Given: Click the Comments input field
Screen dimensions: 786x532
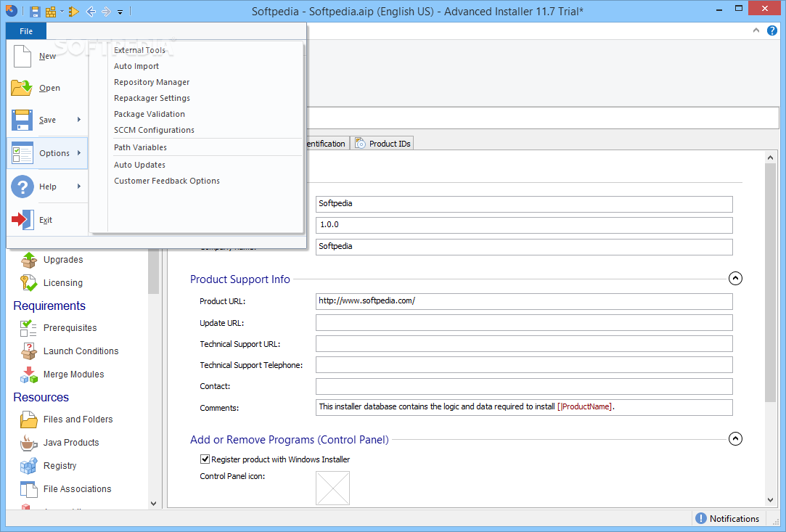Looking at the screenshot, I should point(524,408).
